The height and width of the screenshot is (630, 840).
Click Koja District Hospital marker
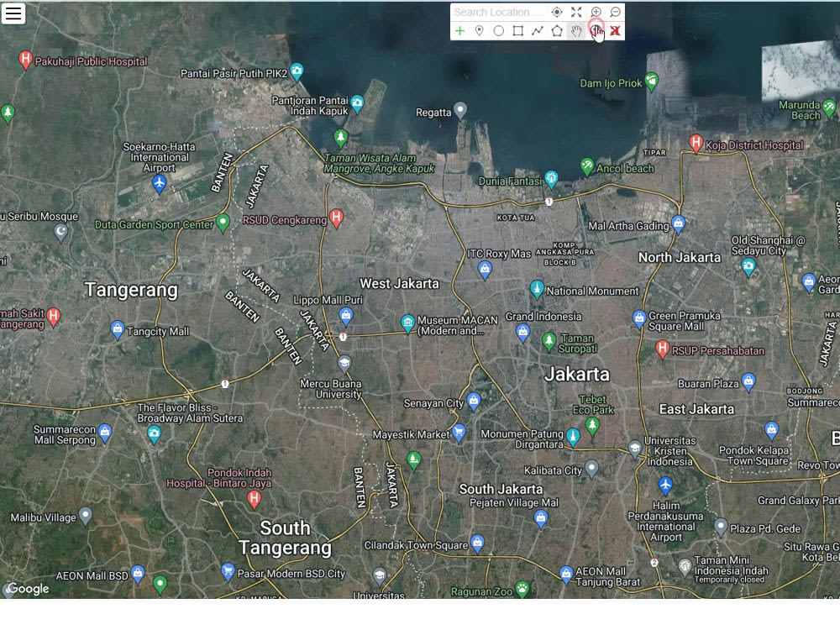point(696,143)
